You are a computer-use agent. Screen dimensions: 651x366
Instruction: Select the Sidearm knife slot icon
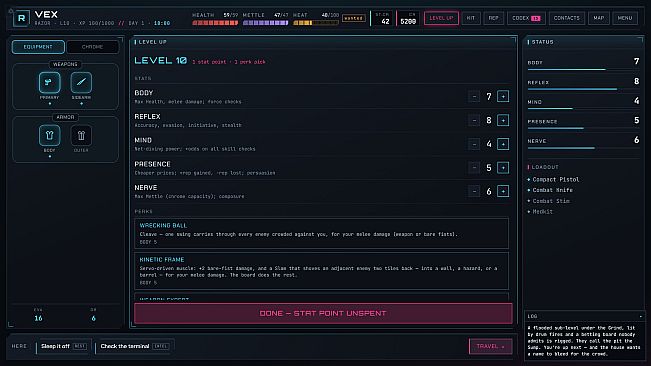[x=81, y=83]
